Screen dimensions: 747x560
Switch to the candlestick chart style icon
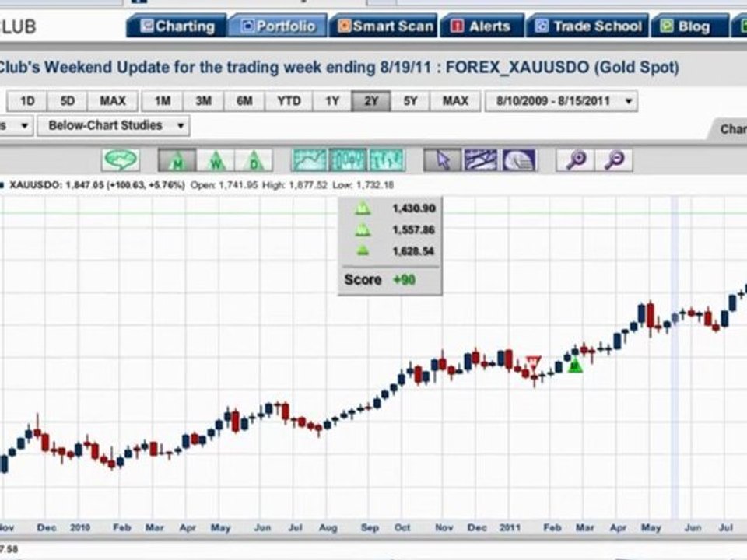pos(348,160)
